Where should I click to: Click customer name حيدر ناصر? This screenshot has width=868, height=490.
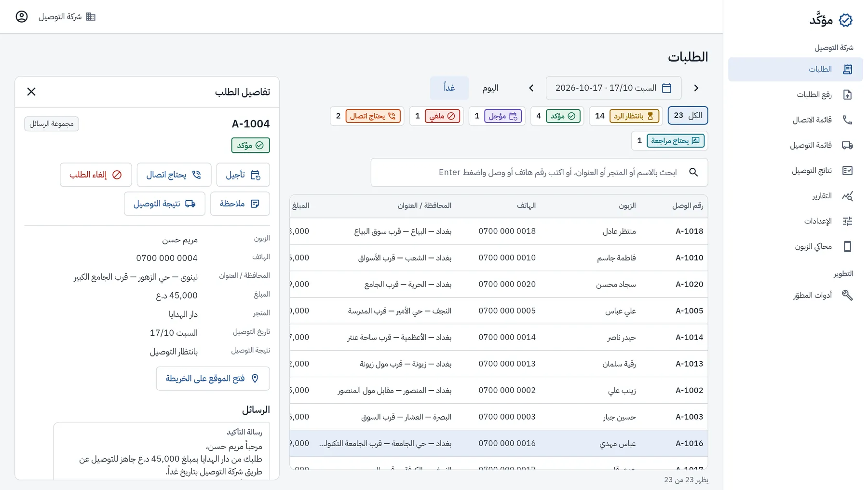tap(622, 337)
